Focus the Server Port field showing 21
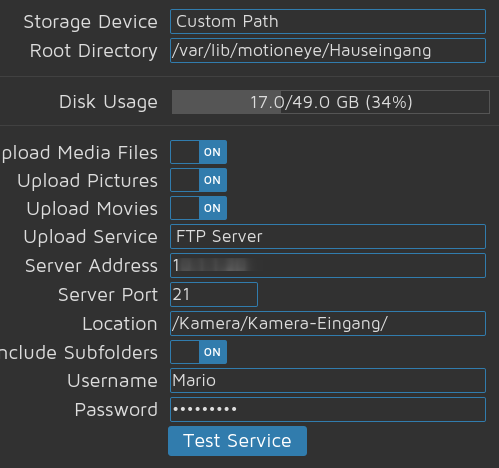 [x=214, y=294]
